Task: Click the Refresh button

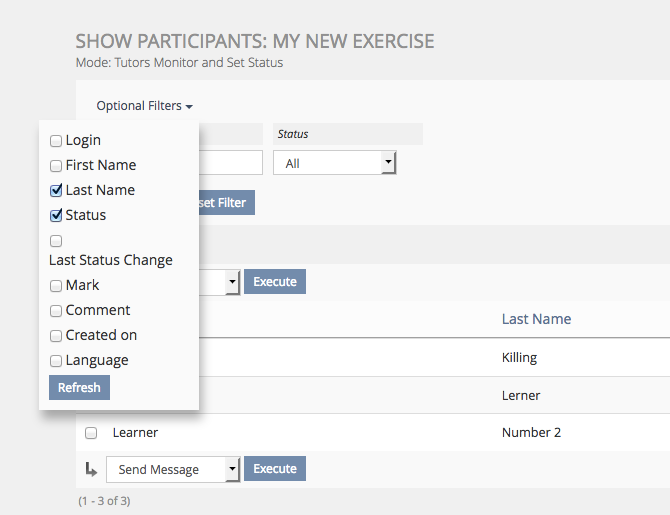Action: pos(79,387)
